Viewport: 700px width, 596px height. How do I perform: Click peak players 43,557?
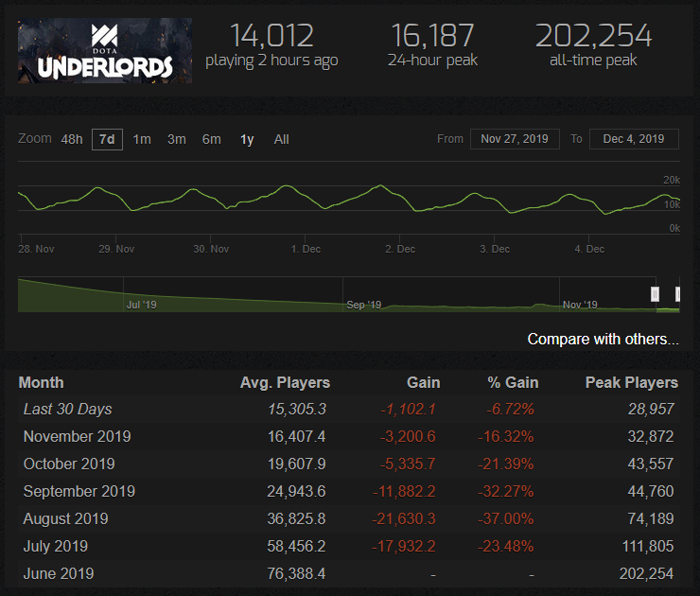[x=651, y=464]
